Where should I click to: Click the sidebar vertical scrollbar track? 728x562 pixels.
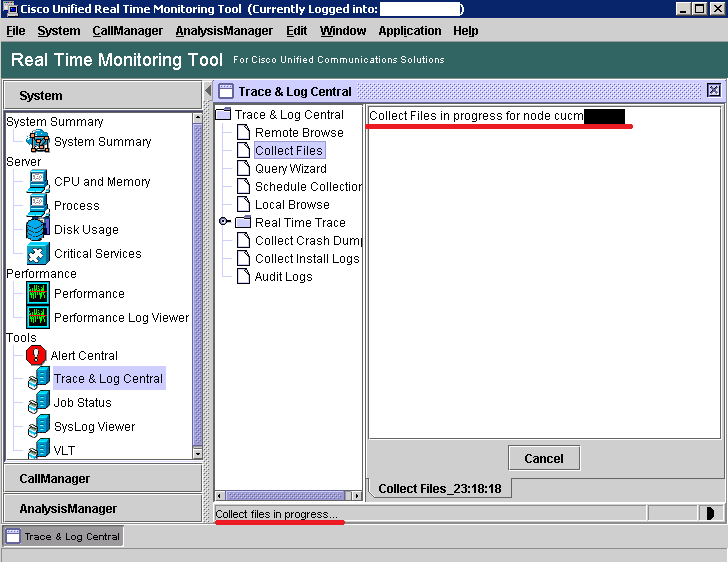click(x=197, y=285)
